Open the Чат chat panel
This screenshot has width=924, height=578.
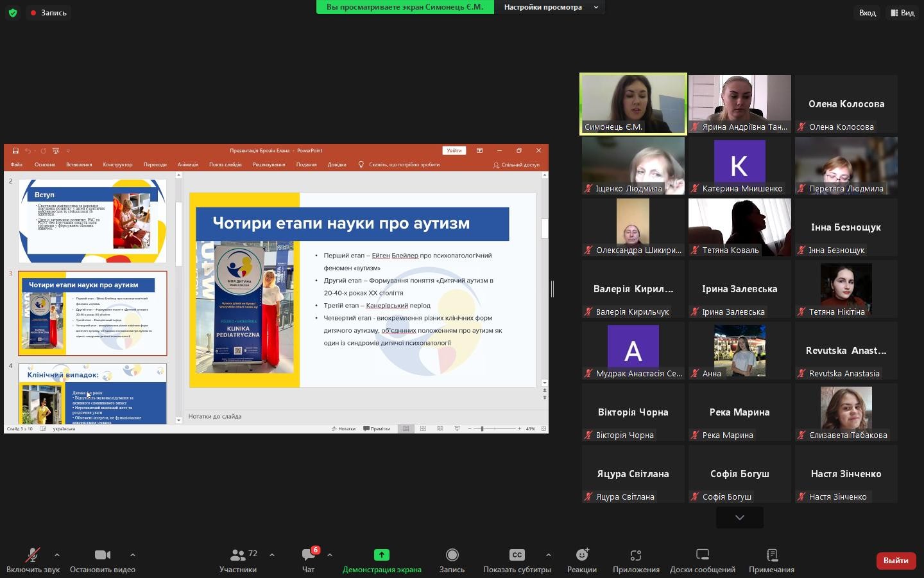coord(309,560)
